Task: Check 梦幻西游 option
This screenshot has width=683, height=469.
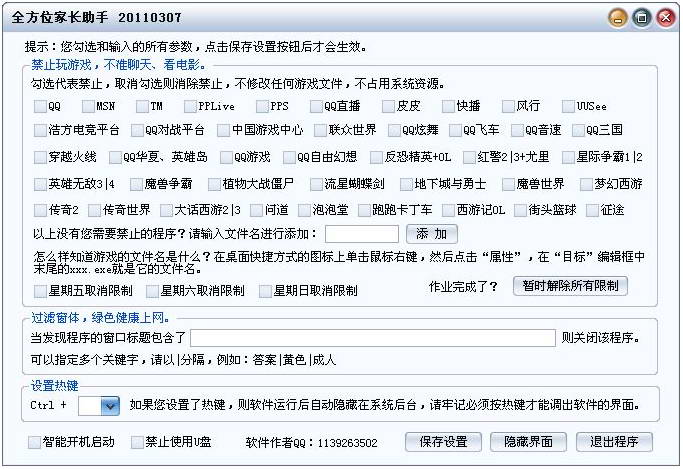Action: [586, 184]
